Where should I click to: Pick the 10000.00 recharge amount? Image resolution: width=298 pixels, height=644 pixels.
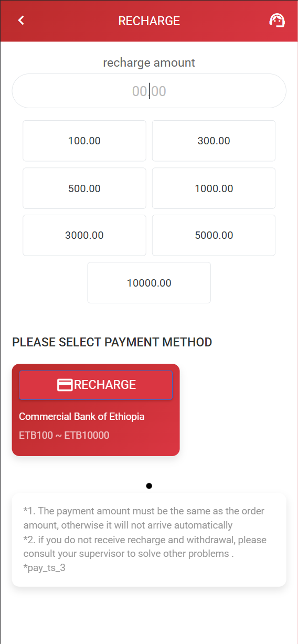[x=149, y=283]
